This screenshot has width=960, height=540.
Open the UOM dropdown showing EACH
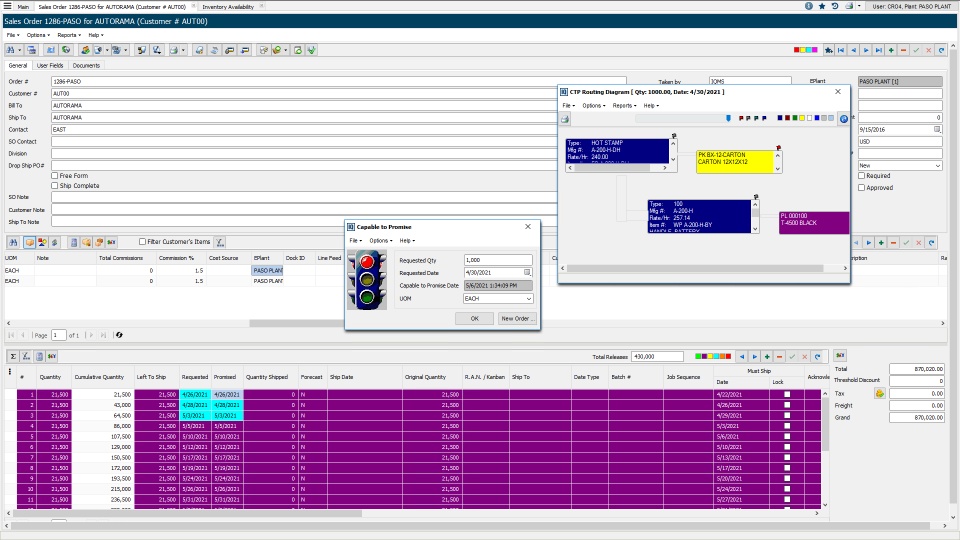tap(529, 299)
